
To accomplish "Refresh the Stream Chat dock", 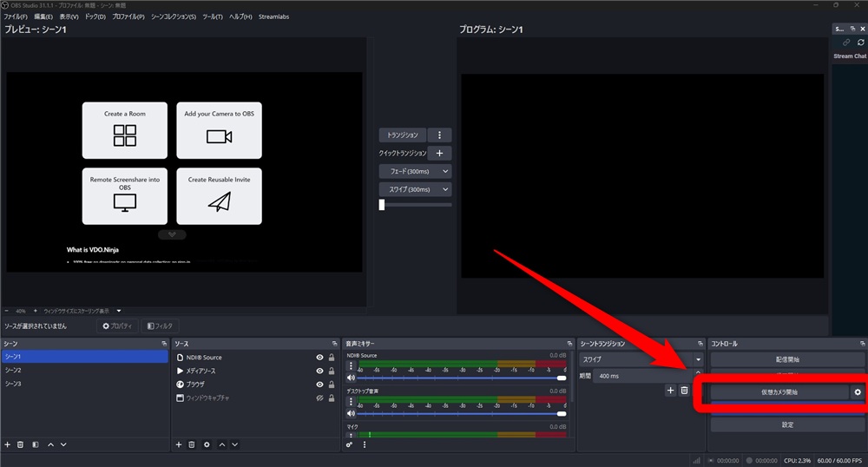I will click(861, 42).
